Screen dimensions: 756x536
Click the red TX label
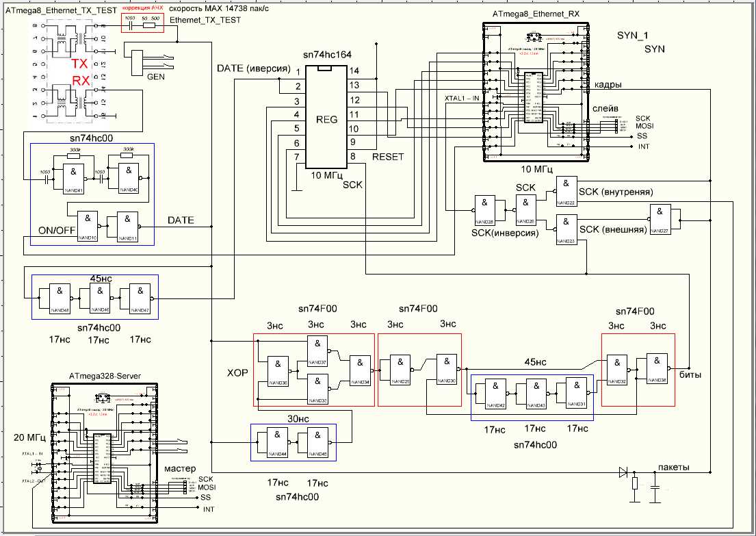point(81,64)
